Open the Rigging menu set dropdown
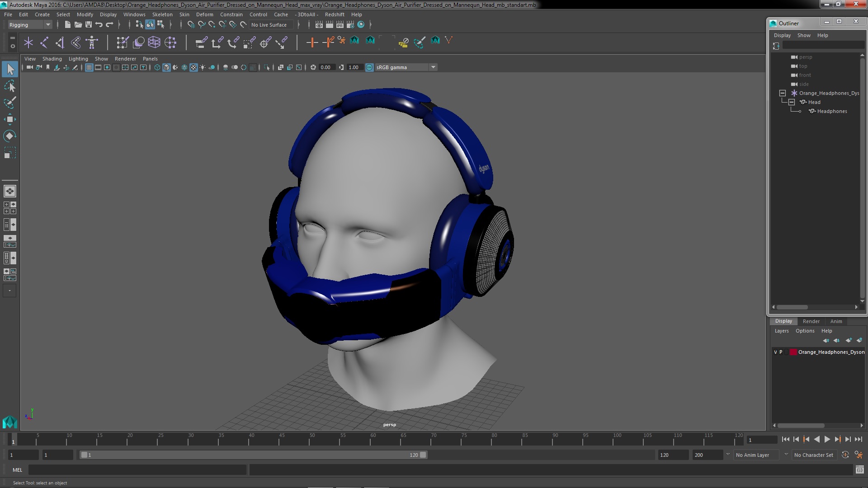Screen dimensions: 868x488 click(30, 25)
